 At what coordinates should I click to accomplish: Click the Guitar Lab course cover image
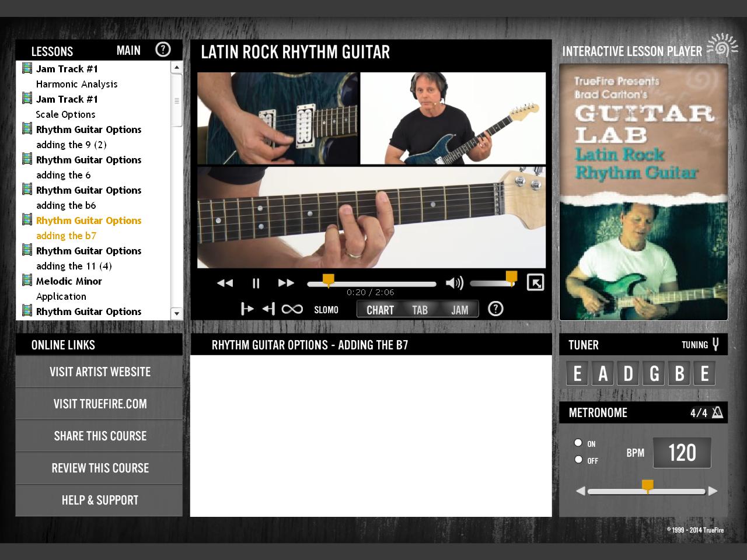tap(644, 192)
